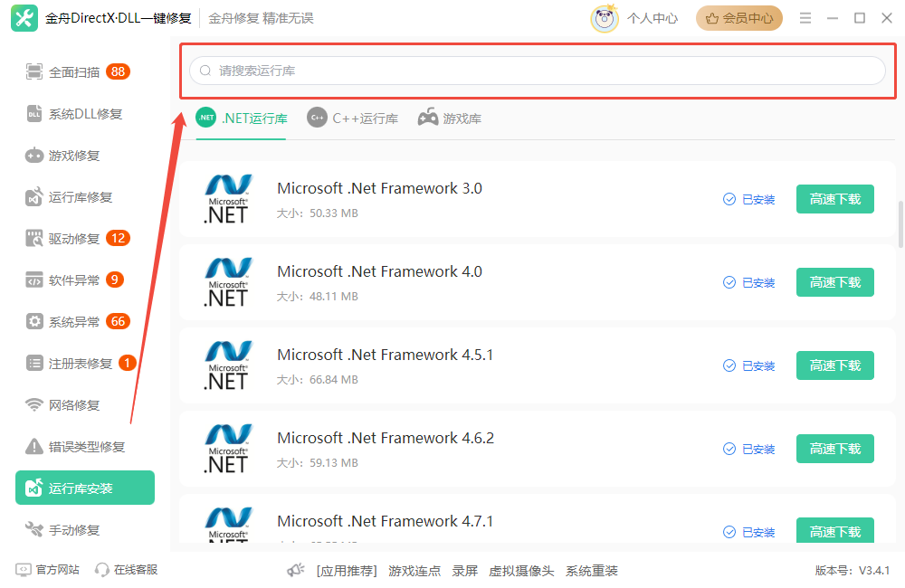Screen dimensions: 905x588
Task: Open 官方网站 link at bottom
Action: 47,570
